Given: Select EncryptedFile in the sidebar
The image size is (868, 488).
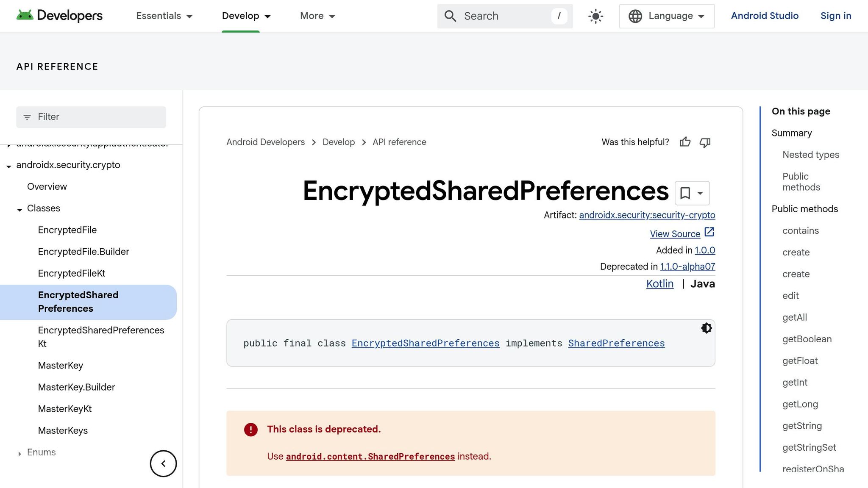Looking at the screenshot, I should 67,230.
